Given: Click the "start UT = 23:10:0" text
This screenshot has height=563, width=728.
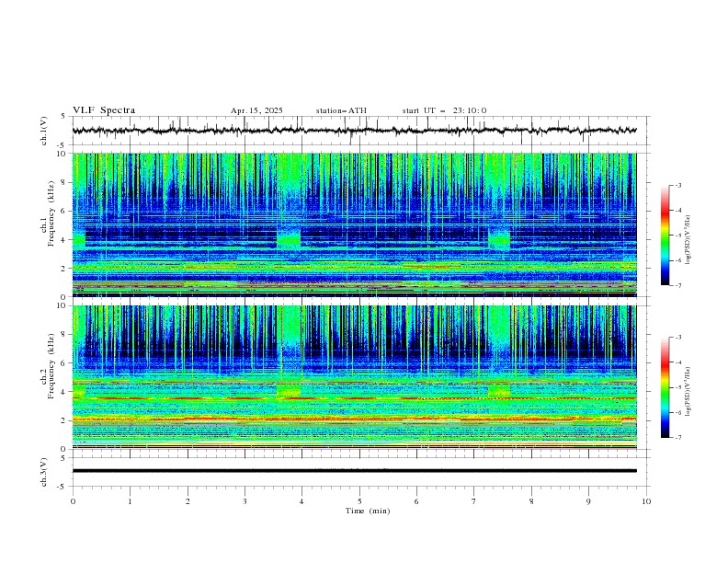Looking at the screenshot, I should point(444,110).
